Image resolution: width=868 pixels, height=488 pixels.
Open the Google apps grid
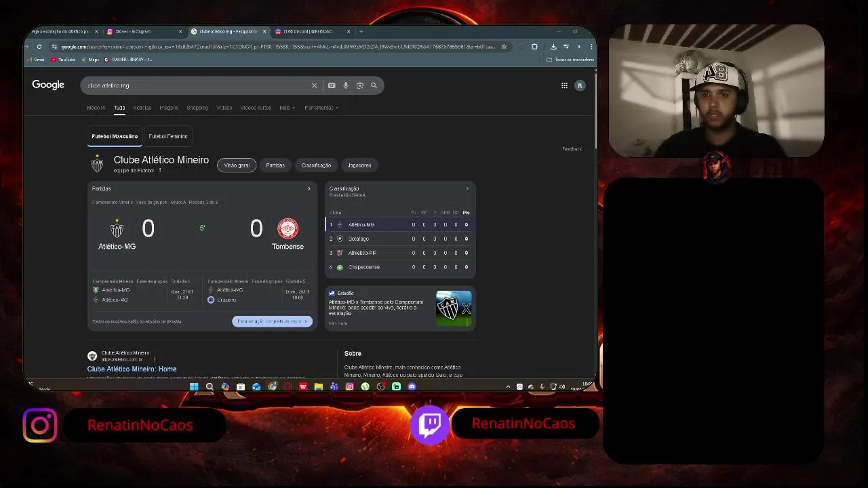564,85
